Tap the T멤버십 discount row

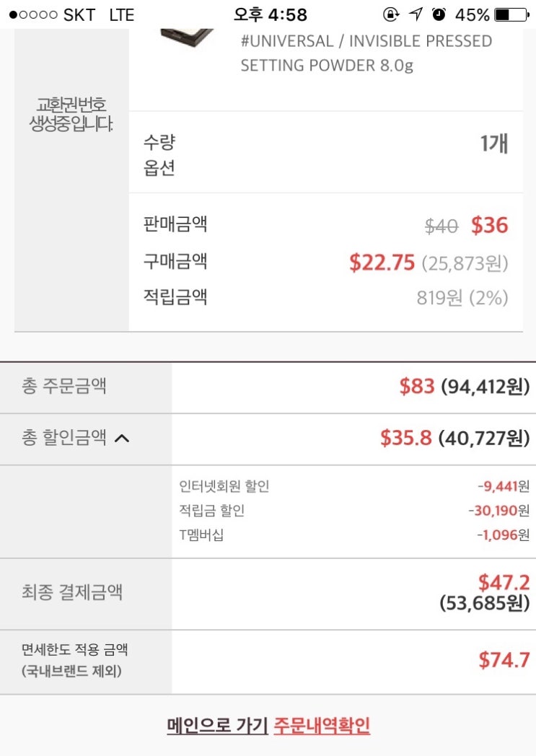pyautogui.click(x=201, y=535)
